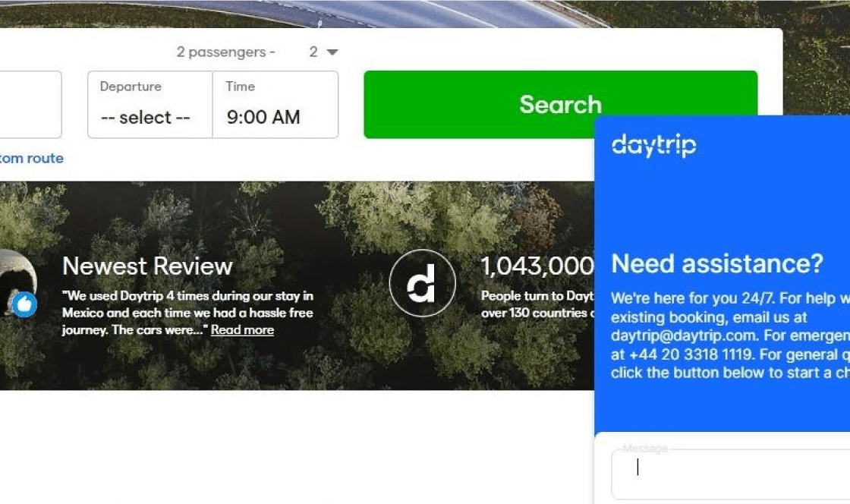Image resolution: width=850 pixels, height=504 pixels.
Task: Click the green Search button
Action: click(561, 105)
